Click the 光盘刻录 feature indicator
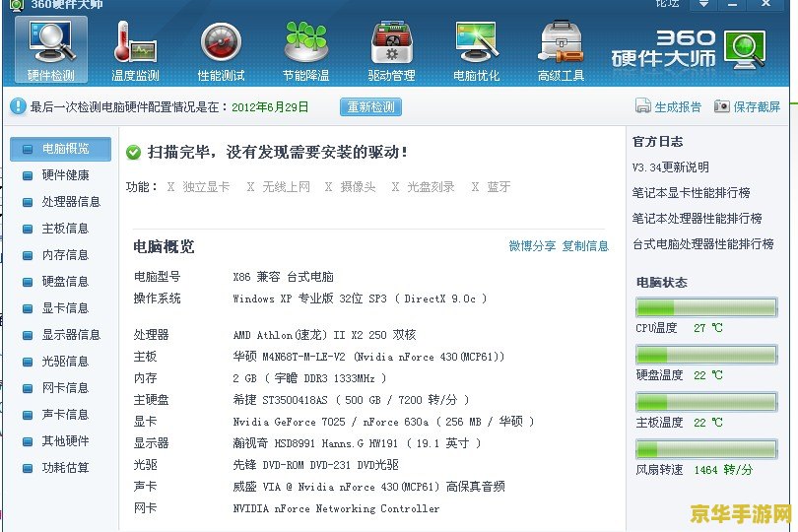Image resolution: width=798 pixels, height=532 pixels. click(423, 187)
